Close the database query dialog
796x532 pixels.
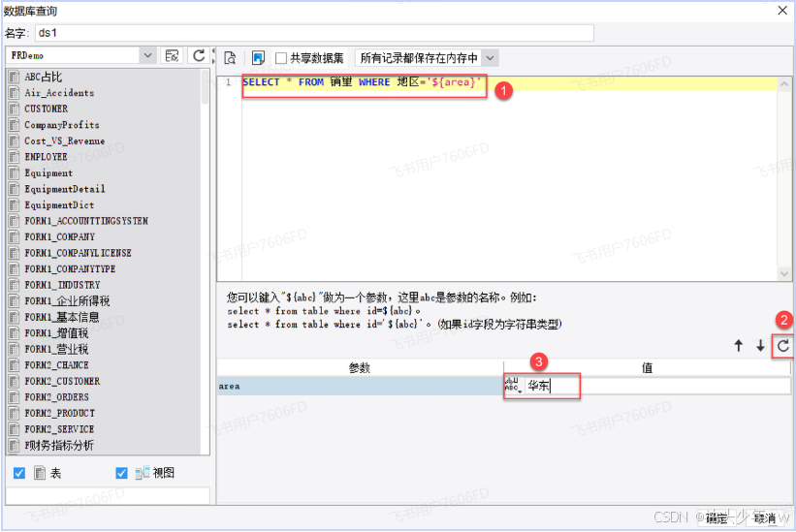click(x=782, y=10)
